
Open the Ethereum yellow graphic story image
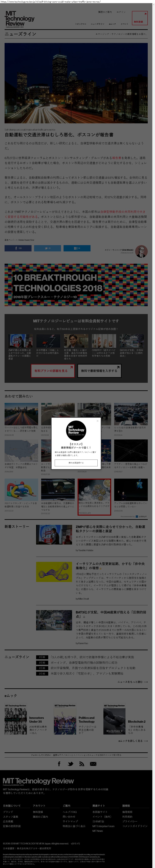pyautogui.click(x=54, y=572)
